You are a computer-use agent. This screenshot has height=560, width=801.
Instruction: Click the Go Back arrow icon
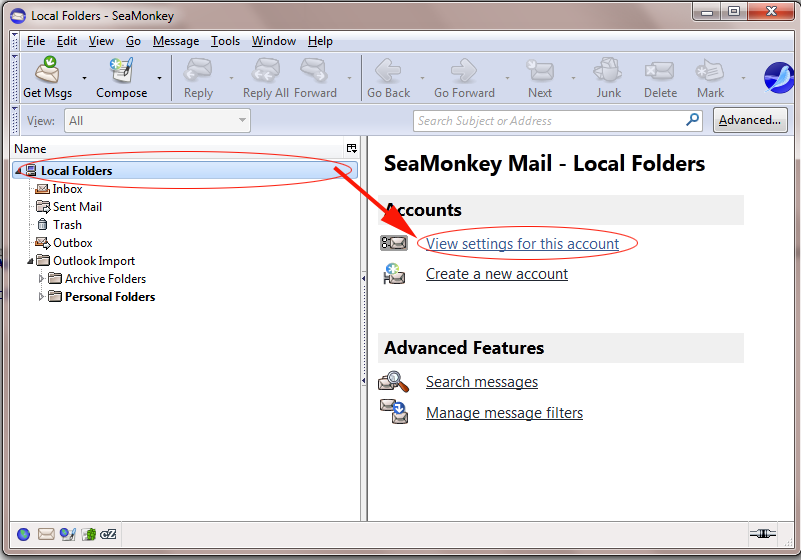coord(388,70)
